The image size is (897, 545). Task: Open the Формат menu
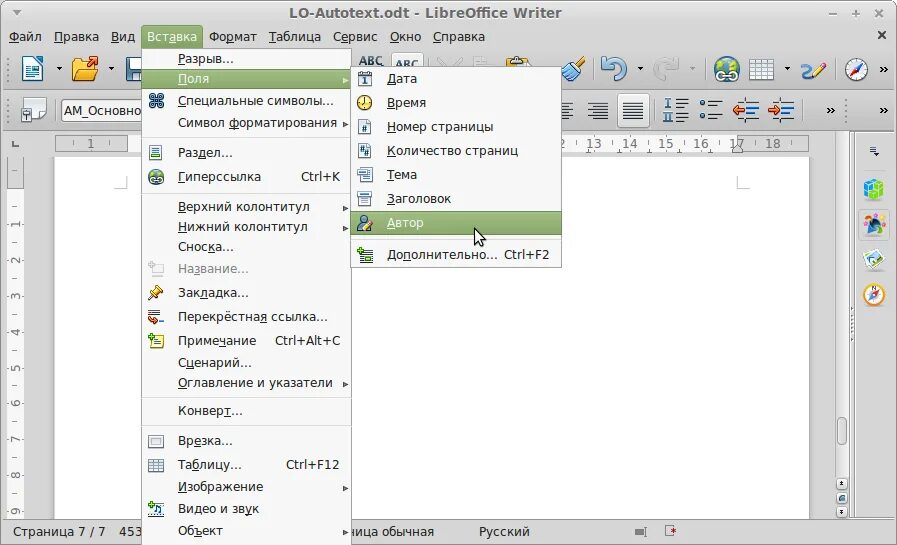point(232,37)
